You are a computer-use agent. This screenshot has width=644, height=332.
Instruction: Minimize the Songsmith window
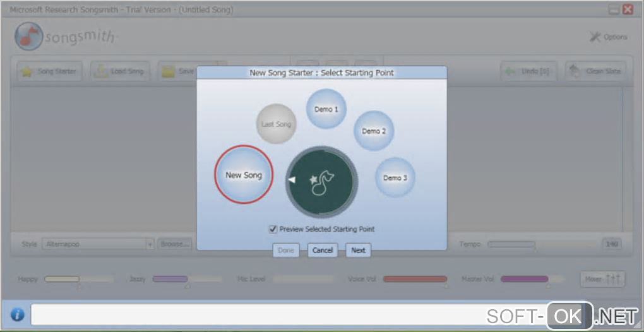614,10
